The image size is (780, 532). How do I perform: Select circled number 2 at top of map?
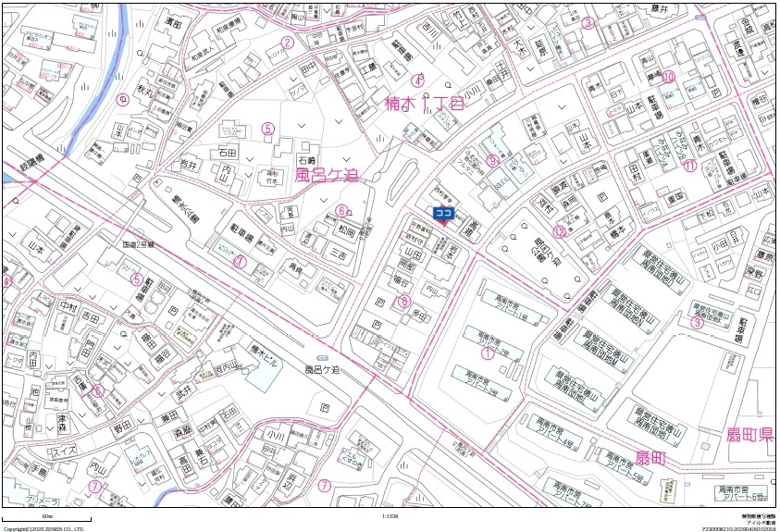(x=288, y=43)
